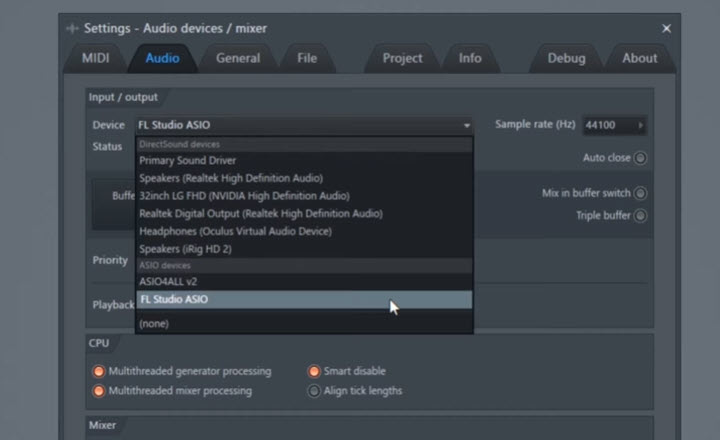Toggle Multithreaded mixer processing

click(x=99, y=391)
